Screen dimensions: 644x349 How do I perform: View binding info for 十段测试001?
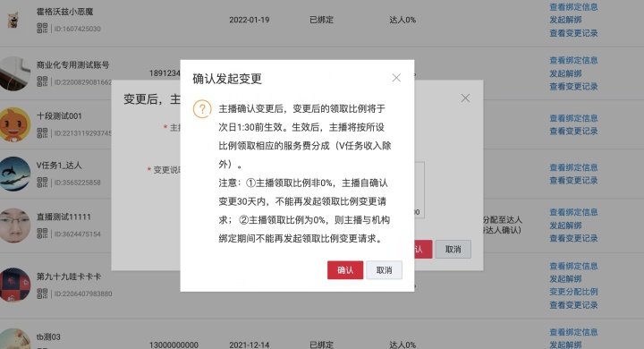tap(573, 118)
